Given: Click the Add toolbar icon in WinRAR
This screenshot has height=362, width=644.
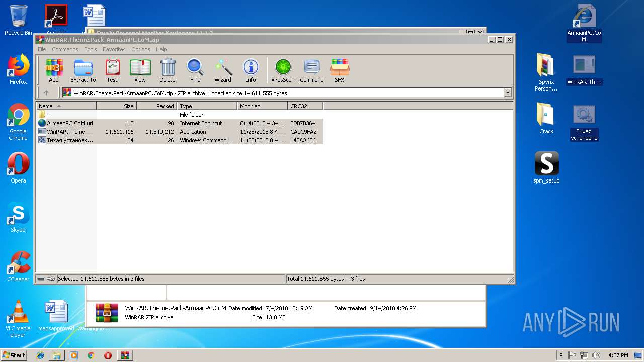Looking at the screenshot, I should tap(54, 70).
